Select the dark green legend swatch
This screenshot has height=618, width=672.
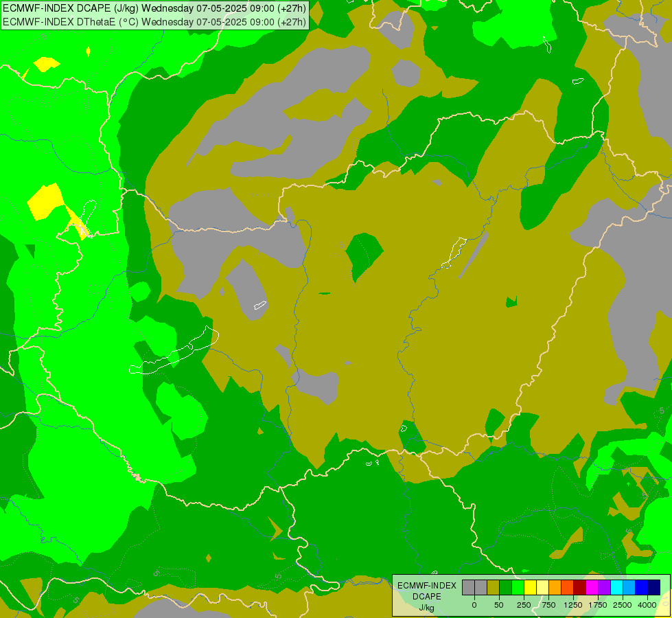(x=506, y=587)
